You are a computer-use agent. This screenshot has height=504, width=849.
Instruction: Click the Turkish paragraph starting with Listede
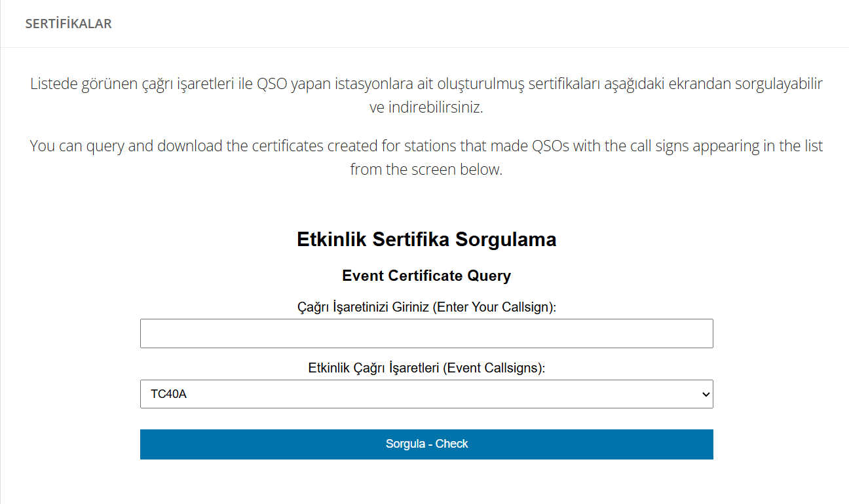click(426, 84)
